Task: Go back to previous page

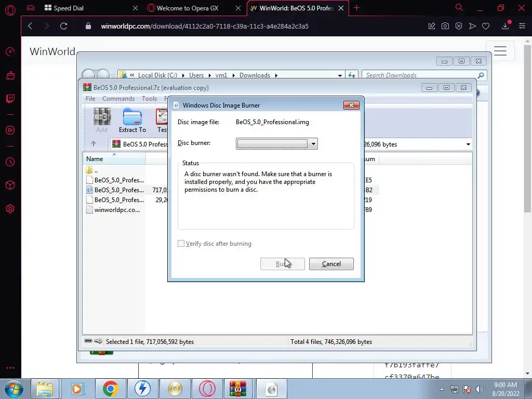Action: pyautogui.click(x=30, y=26)
